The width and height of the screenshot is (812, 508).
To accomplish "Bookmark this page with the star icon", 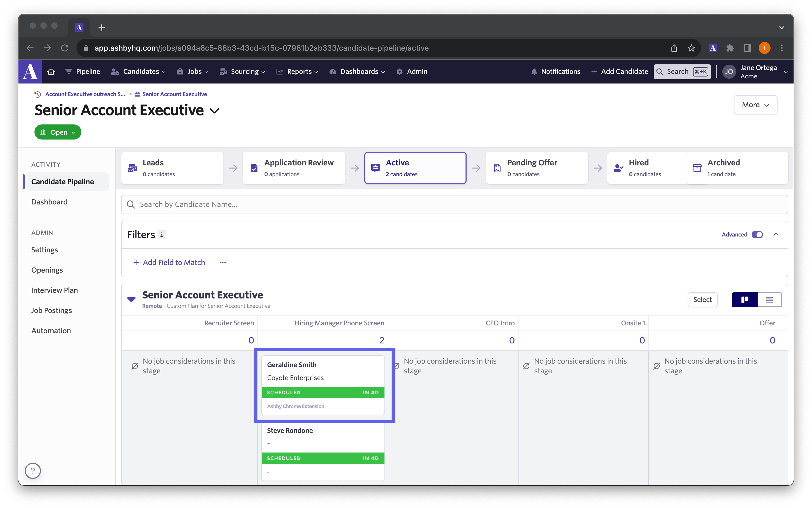I will point(691,48).
